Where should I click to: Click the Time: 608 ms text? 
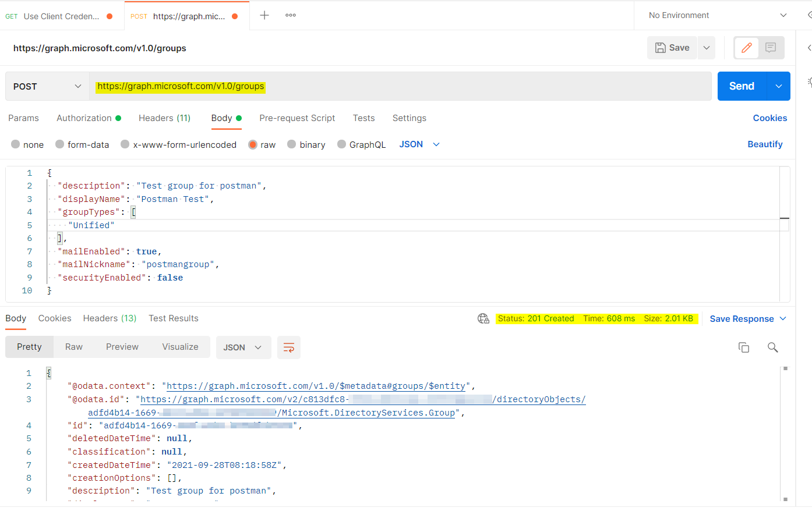[x=609, y=318]
